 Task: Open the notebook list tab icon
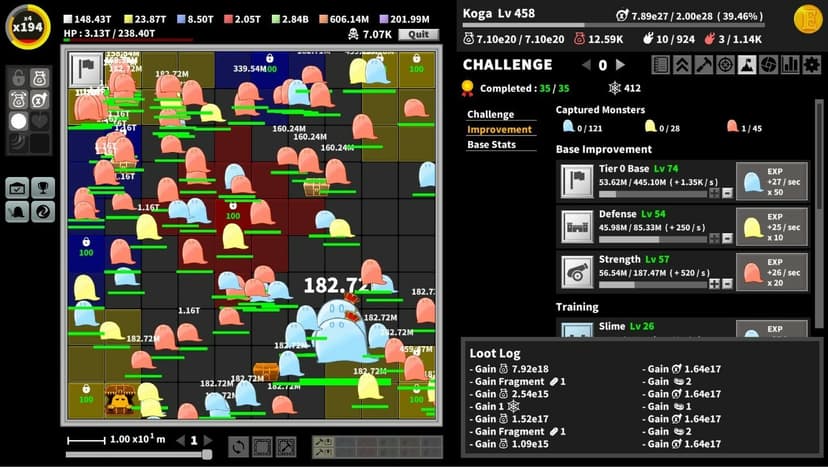pos(661,65)
